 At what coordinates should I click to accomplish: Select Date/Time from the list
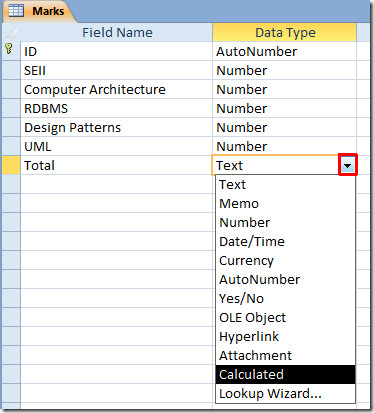[285, 241]
